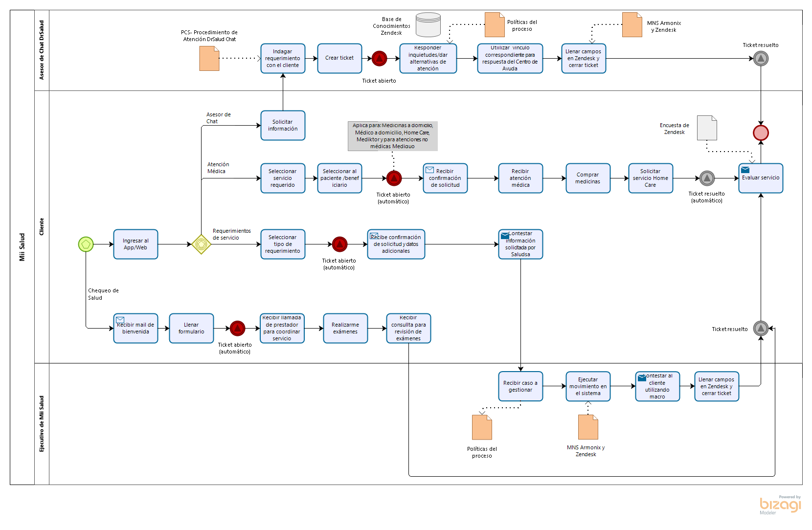This screenshot has width=812, height=530.
Task: Select Recibir llamada de prestador task
Action: pos(282,328)
